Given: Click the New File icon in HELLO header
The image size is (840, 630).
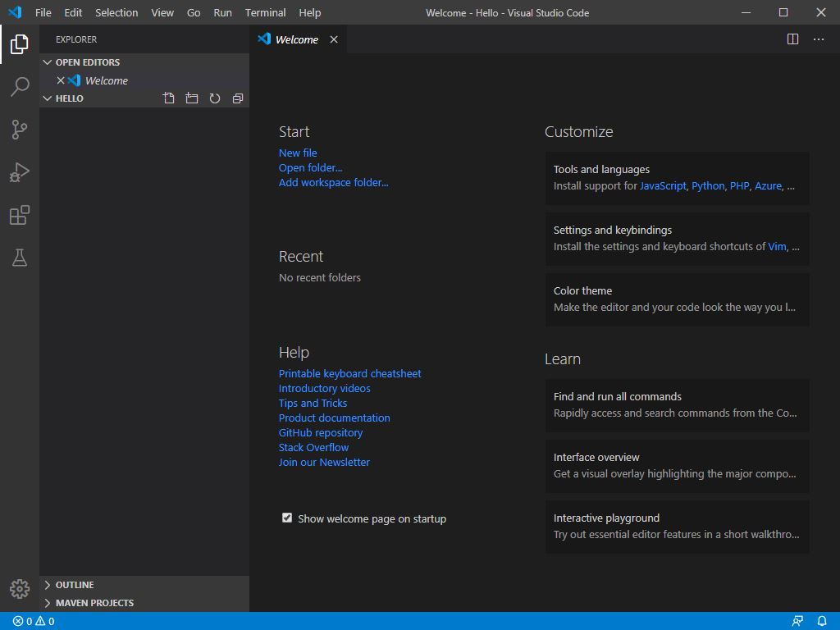Looking at the screenshot, I should click(x=169, y=98).
